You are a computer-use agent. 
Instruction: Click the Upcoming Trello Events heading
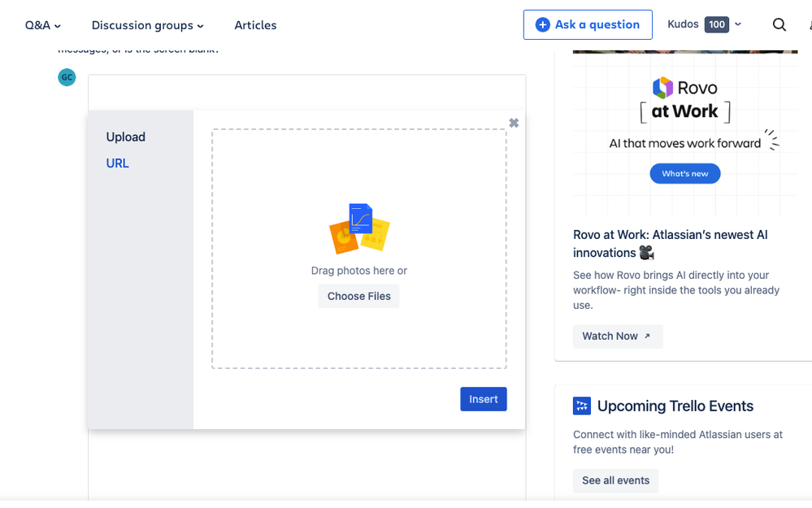pos(675,406)
